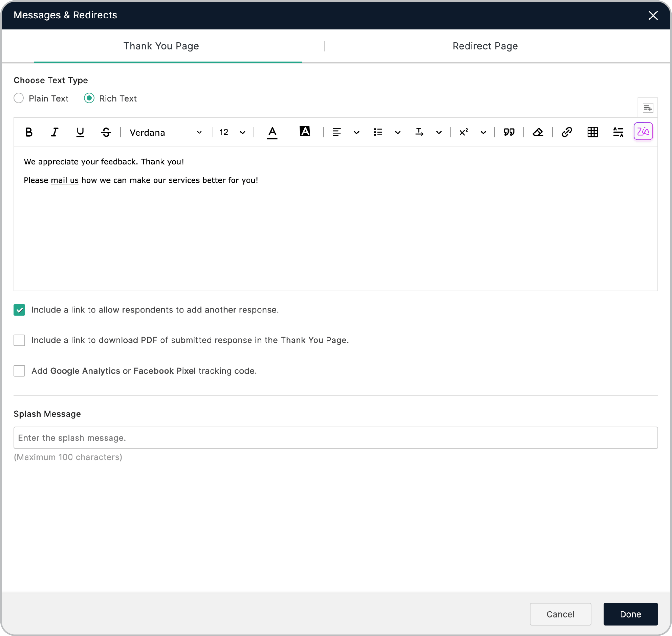Clear formatting with the eraser tool
The height and width of the screenshot is (636, 672).
538,132
